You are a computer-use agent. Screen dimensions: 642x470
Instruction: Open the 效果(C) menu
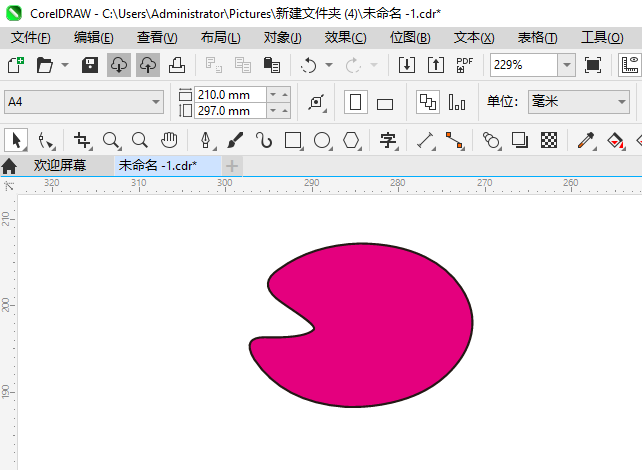pos(346,38)
